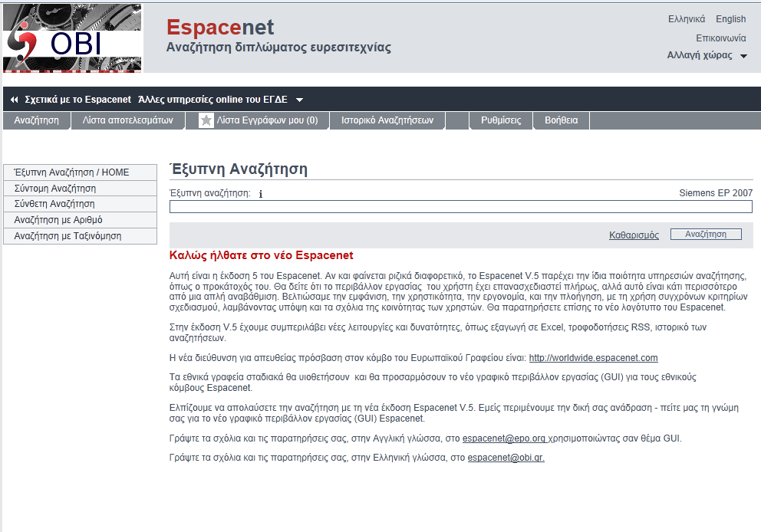Select Σύνθετη Αναζήτηση in sidebar
This screenshot has width=761, height=532.
[x=80, y=204]
